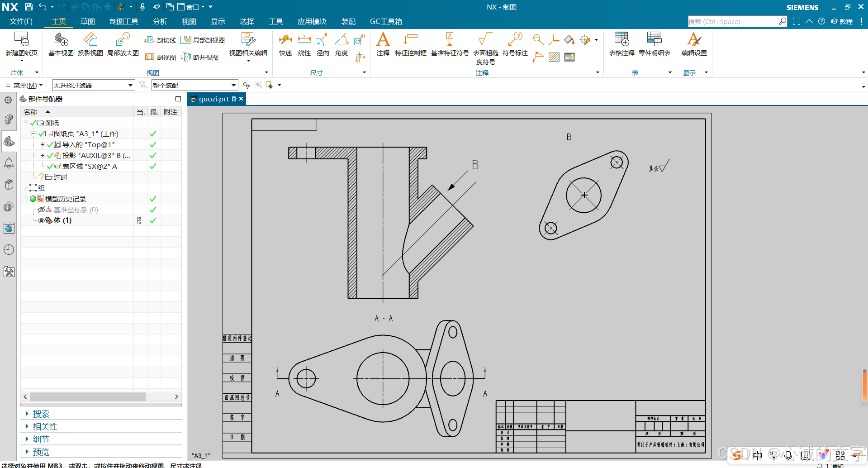The image size is (868, 468).
Task: Click the 注释 note annotation tool
Action: click(x=383, y=44)
